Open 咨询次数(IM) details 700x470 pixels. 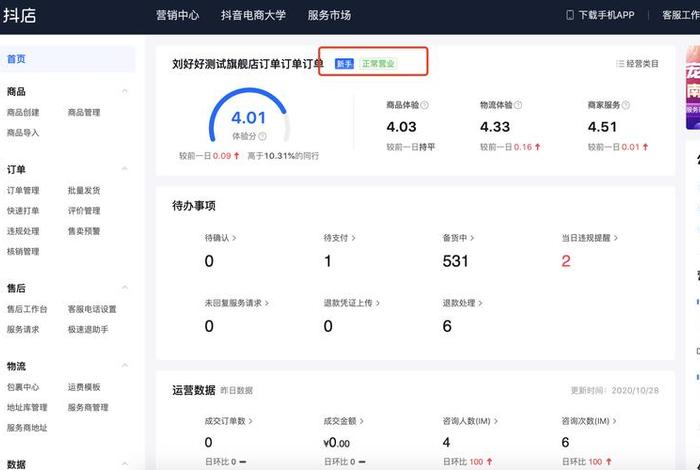pyautogui.click(x=589, y=421)
